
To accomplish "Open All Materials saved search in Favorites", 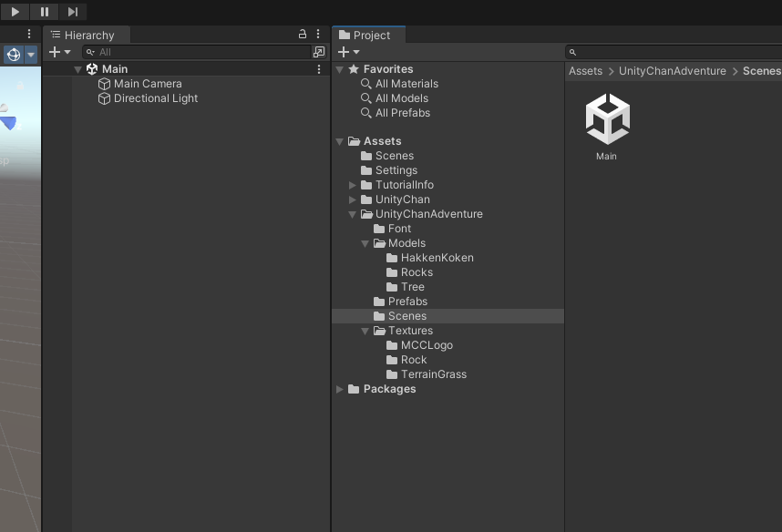I will click(x=406, y=84).
